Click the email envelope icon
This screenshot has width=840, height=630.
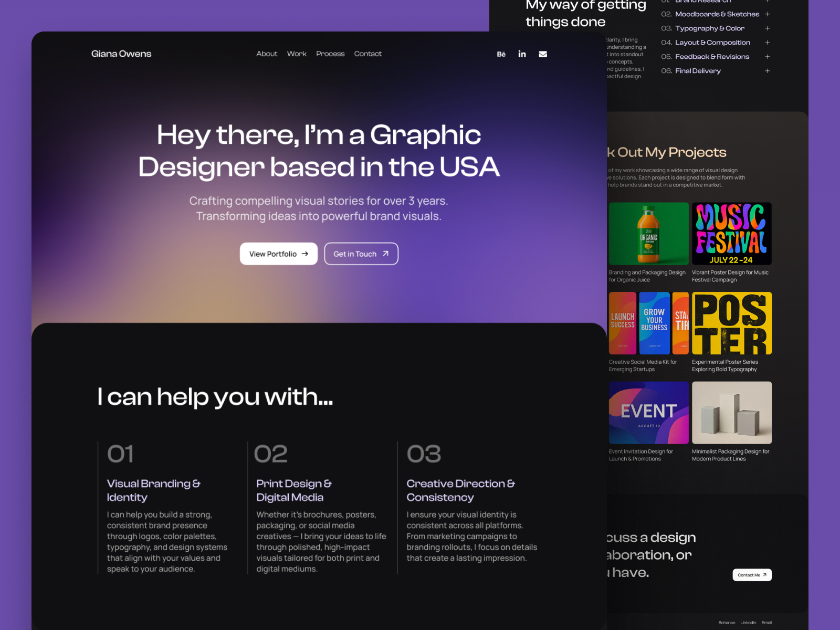[543, 54]
